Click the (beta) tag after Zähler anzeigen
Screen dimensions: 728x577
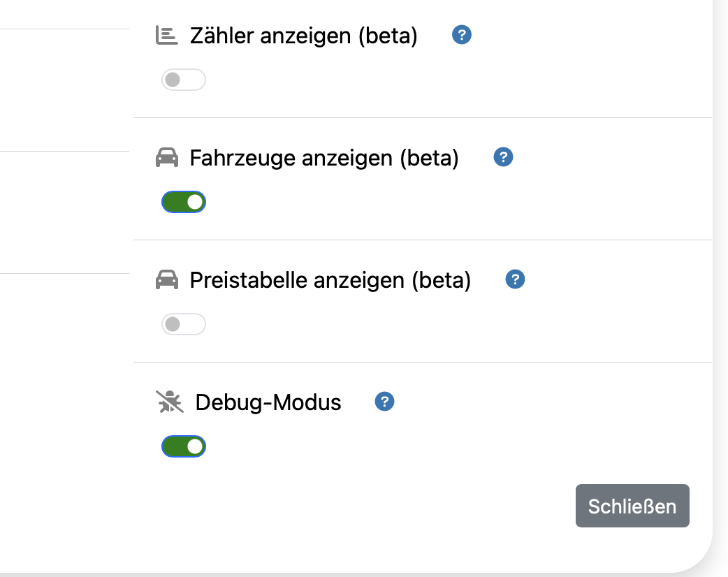pos(388,36)
